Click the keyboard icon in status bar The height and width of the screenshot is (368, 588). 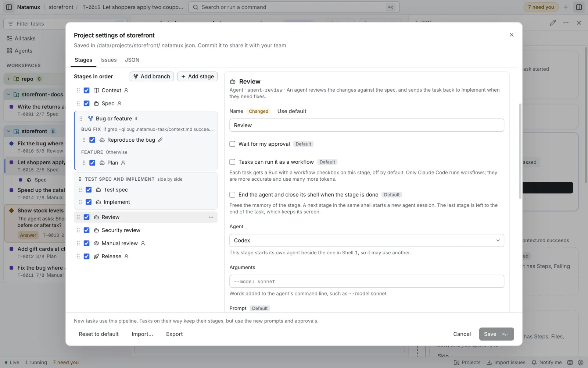pyautogui.click(x=570, y=362)
